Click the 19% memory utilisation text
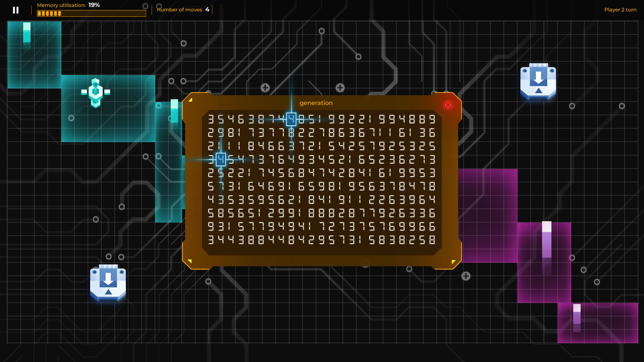The width and height of the screenshot is (644, 362). [x=93, y=5]
